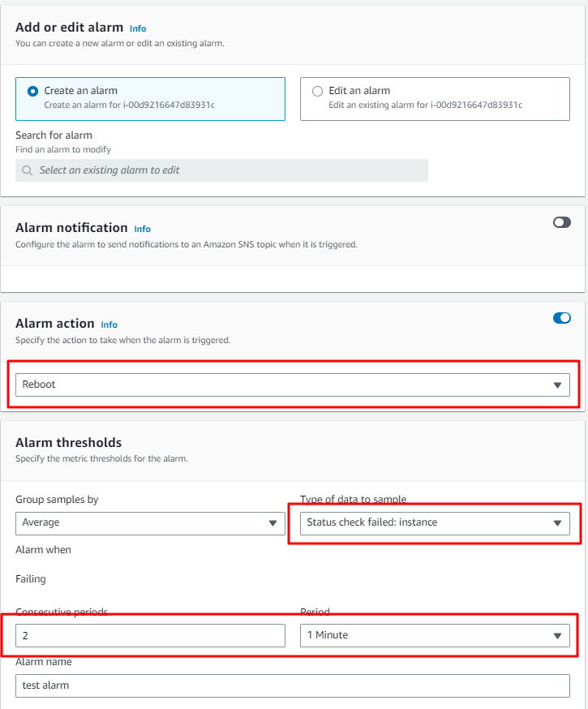Screen dimensions: 588x709
Task: Open the Reboot alarm action dropdown
Action: (x=292, y=385)
